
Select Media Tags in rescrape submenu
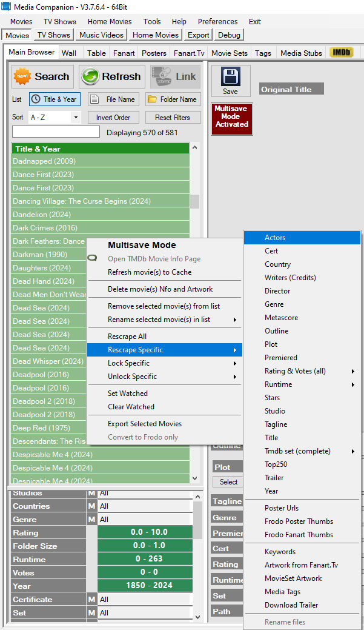(x=302, y=591)
